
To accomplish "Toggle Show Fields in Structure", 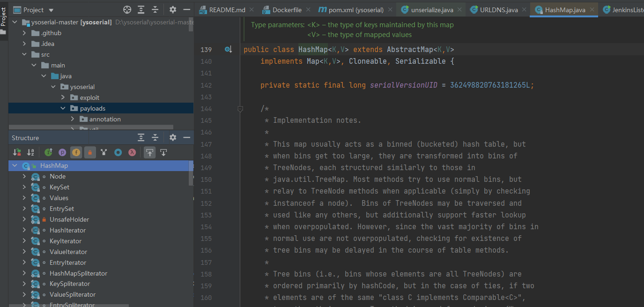I will [76, 152].
